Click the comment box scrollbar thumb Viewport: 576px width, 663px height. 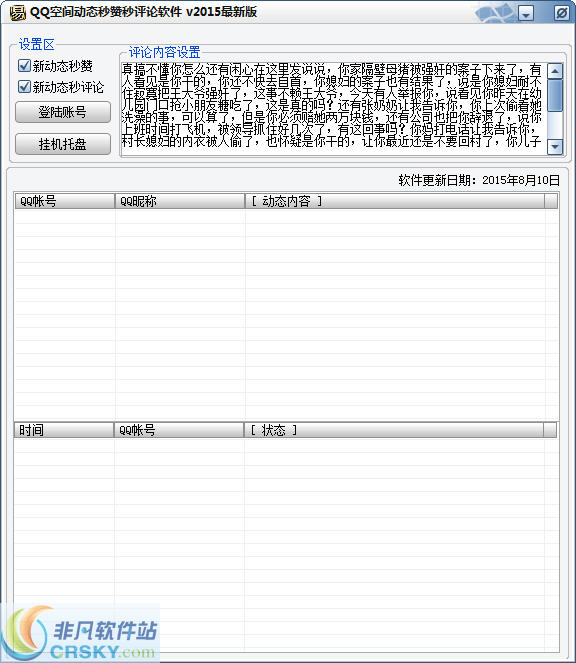[555, 96]
